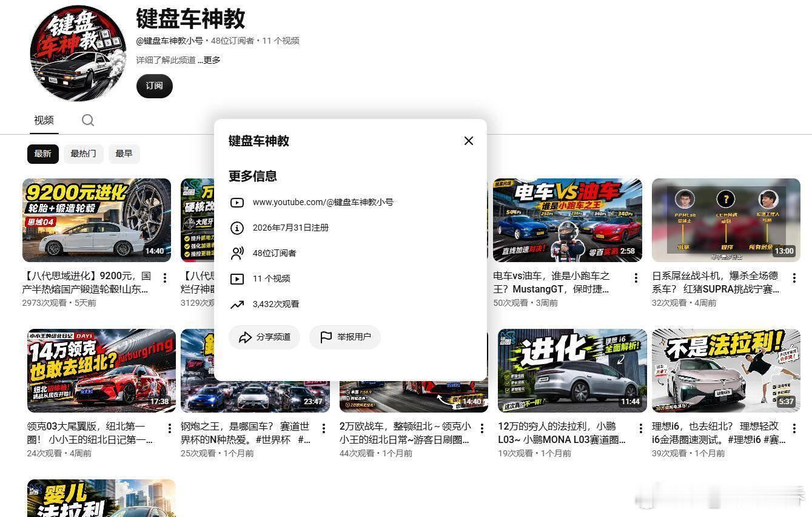Open title 电车vs油车，谁是小跑车之王
The height and width of the screenshot is (517, 812).
pyautogui.click(x=551, y=282)
